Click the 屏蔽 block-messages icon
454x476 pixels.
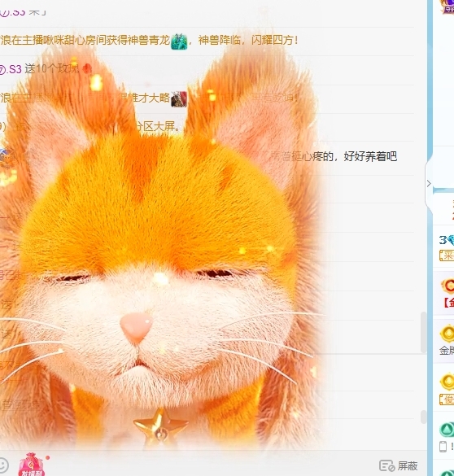tap(386, 465)
